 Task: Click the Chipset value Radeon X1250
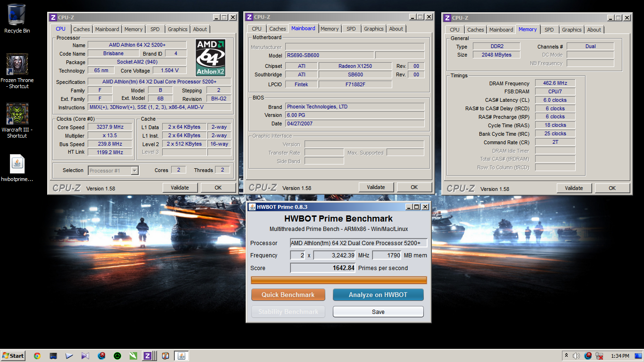355,66
